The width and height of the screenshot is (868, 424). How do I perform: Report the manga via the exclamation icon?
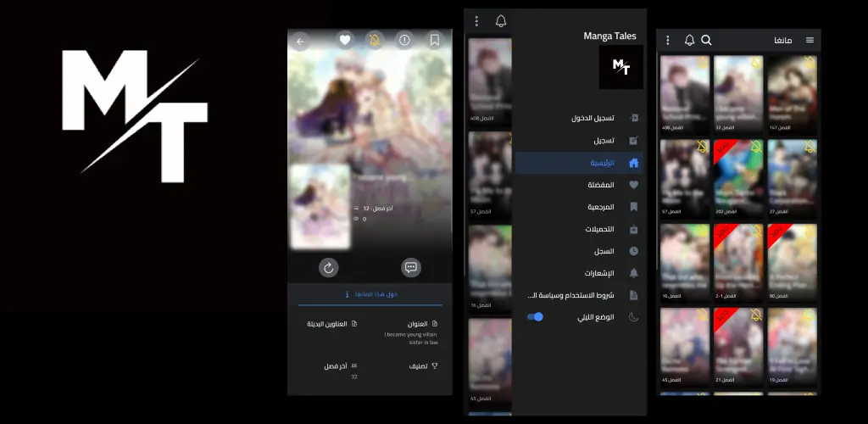pyautogui.click(x=404, y=40)
